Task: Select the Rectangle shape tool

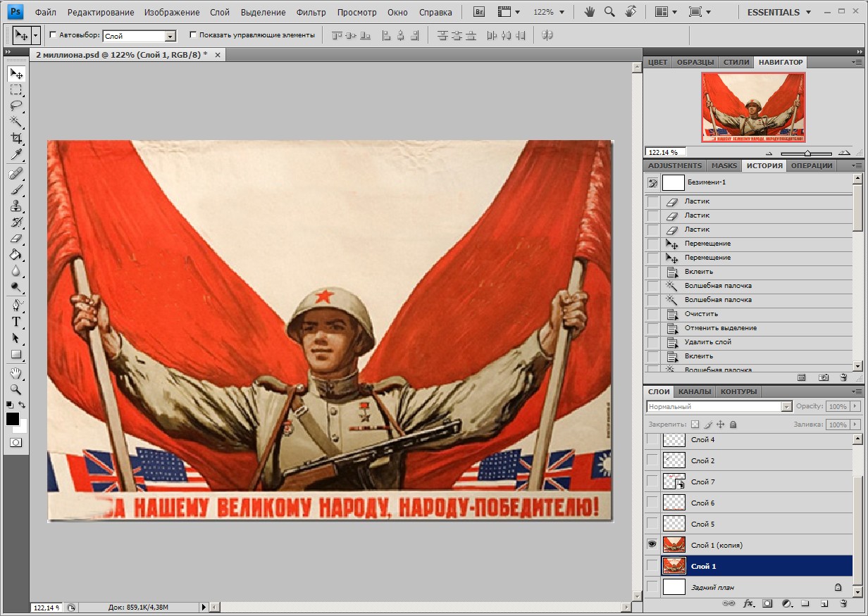Action: click(16, 354)
